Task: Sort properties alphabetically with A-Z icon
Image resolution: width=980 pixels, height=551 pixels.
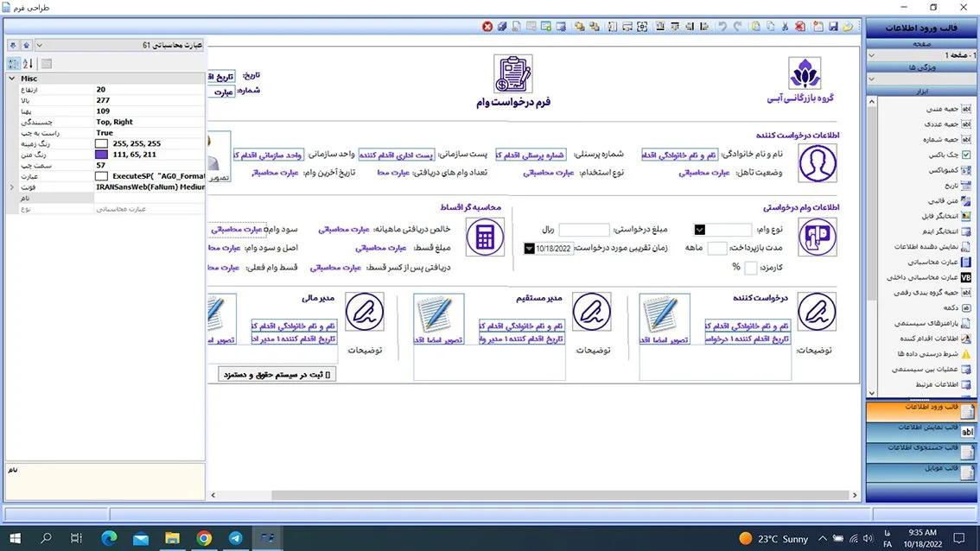Action: tap(28, 64)
